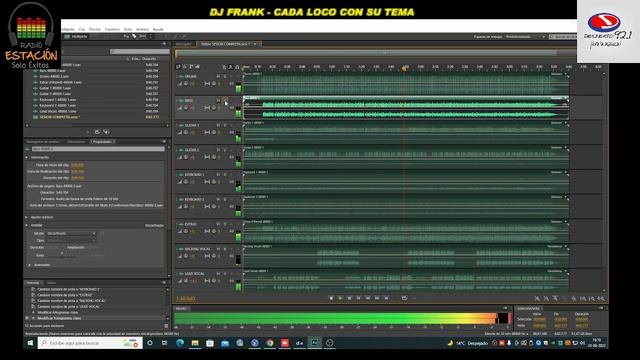Show the Inputs/Outputs track section icon

178,67
